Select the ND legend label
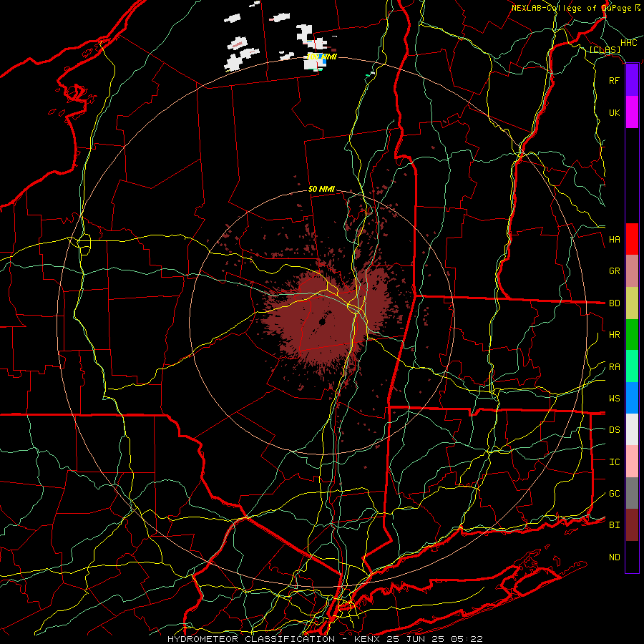Screen dimensions: 644x644 point(614,557)
